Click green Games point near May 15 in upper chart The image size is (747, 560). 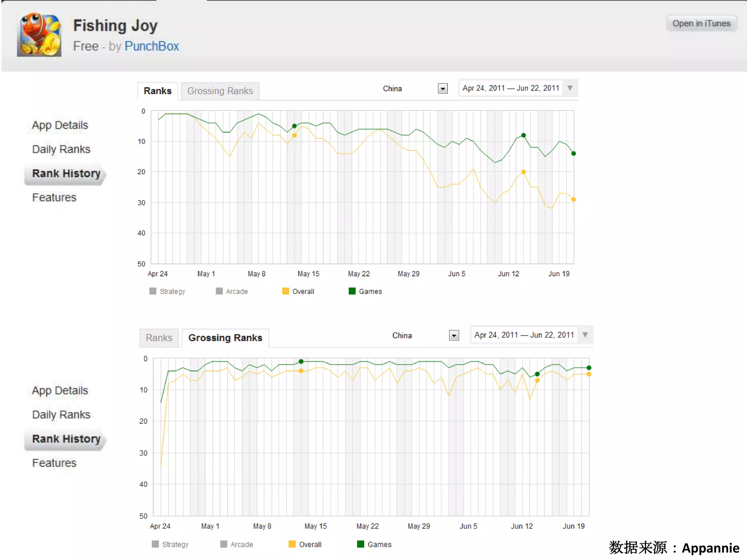(x=294, y=126)
